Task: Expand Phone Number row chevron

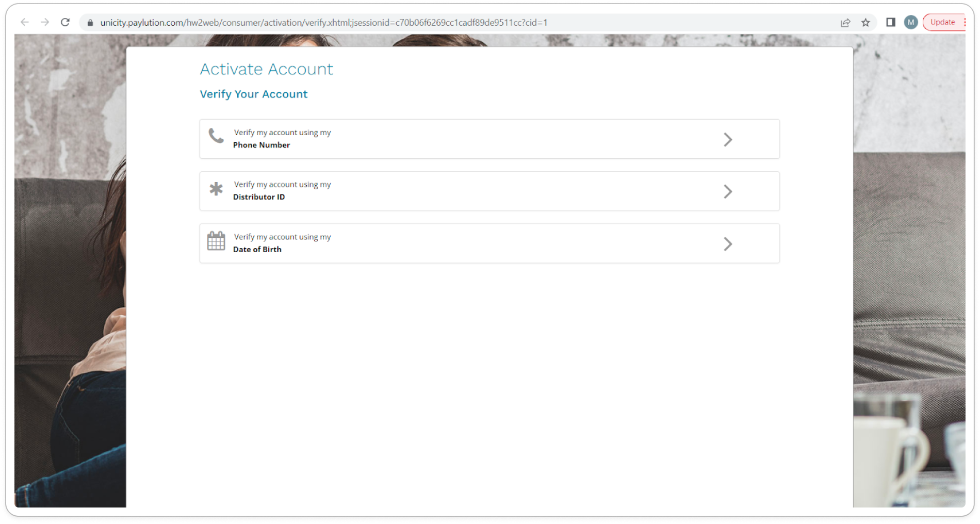Action: (728, 140)
